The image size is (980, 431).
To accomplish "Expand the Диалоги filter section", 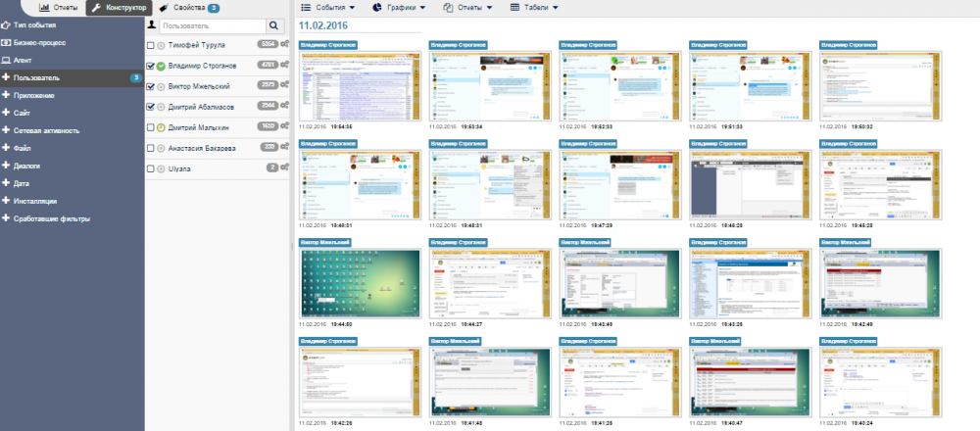I will 72,167.
